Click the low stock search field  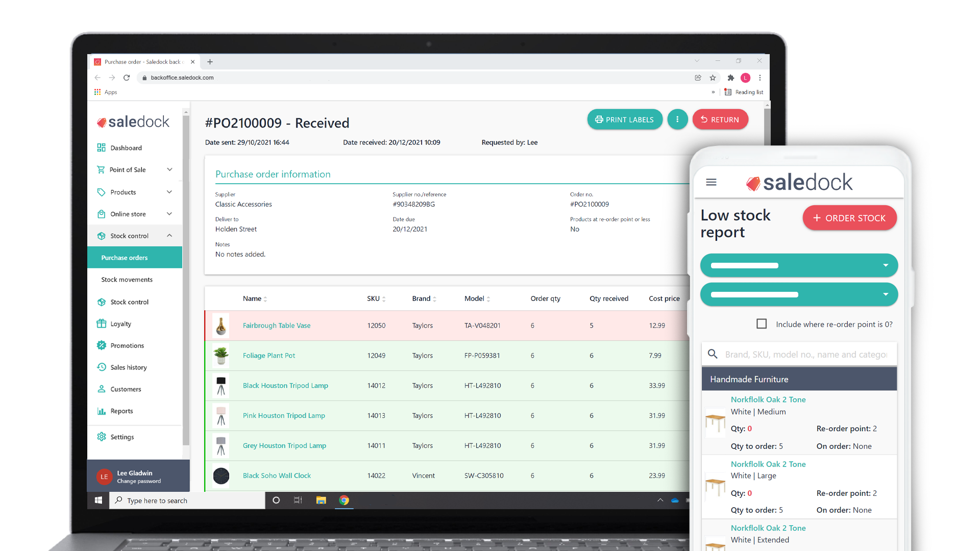coord(805,355)
